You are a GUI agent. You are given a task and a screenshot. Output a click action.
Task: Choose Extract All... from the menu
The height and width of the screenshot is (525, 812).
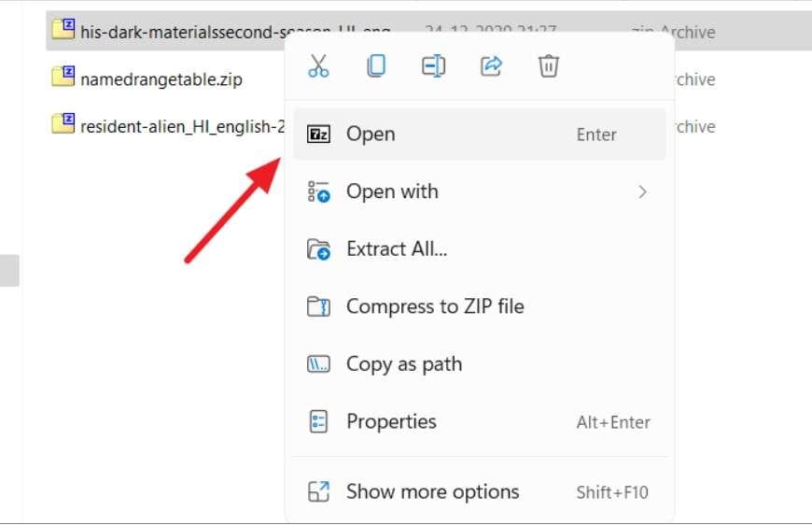pos(397,249)
